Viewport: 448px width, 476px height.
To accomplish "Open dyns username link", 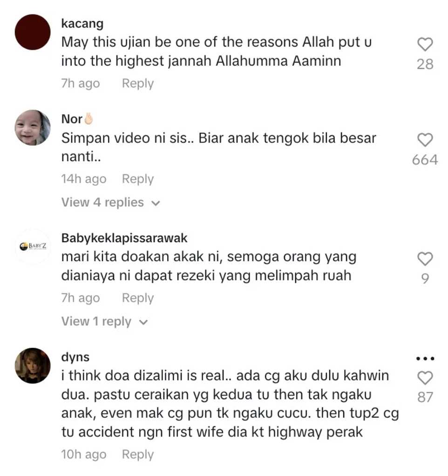I will (75, 357).
